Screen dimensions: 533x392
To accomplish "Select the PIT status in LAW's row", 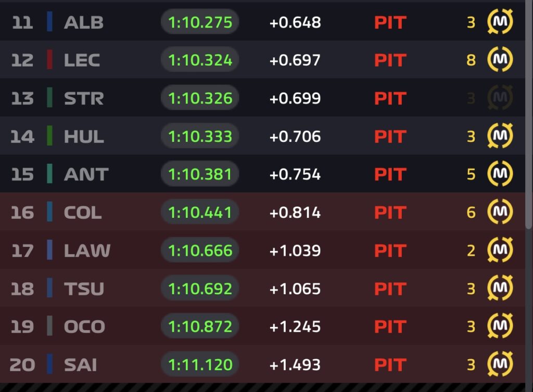I will [390, 251].
